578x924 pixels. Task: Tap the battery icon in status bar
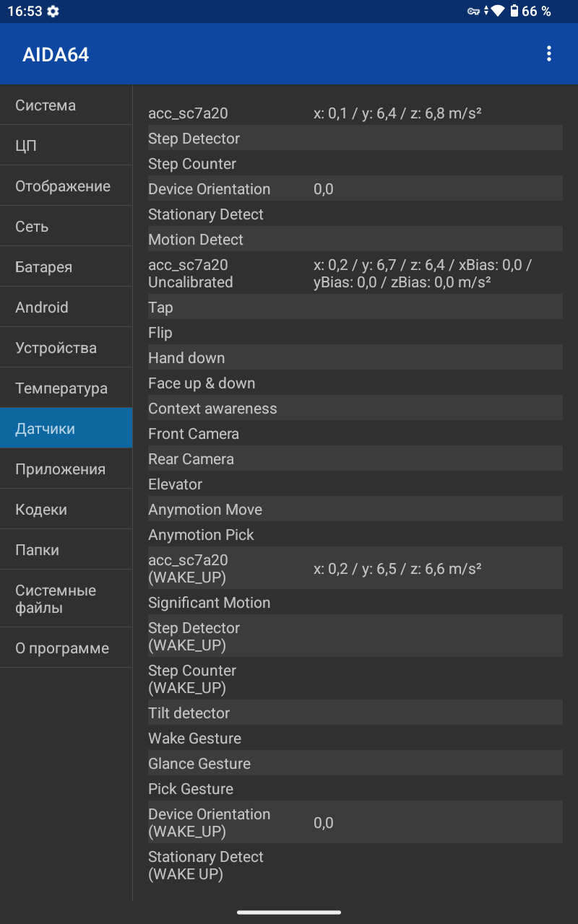(514, 12)
